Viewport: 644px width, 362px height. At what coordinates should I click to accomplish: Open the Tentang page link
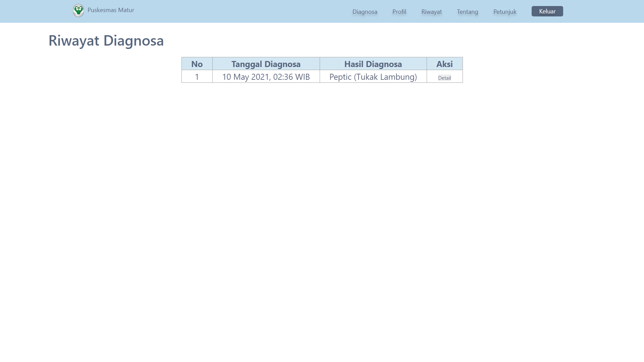[467, 12]
